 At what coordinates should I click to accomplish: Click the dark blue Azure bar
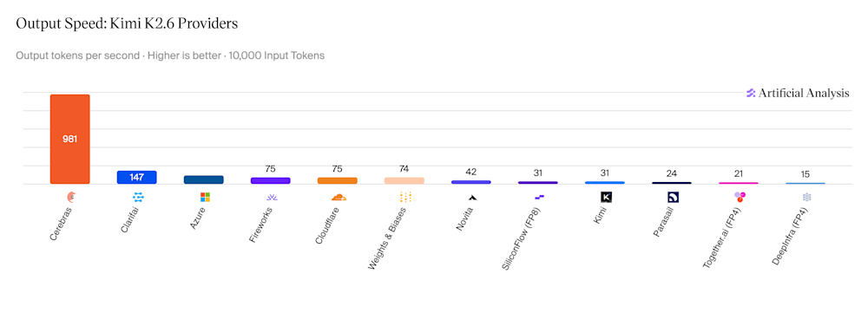(204, 179)
